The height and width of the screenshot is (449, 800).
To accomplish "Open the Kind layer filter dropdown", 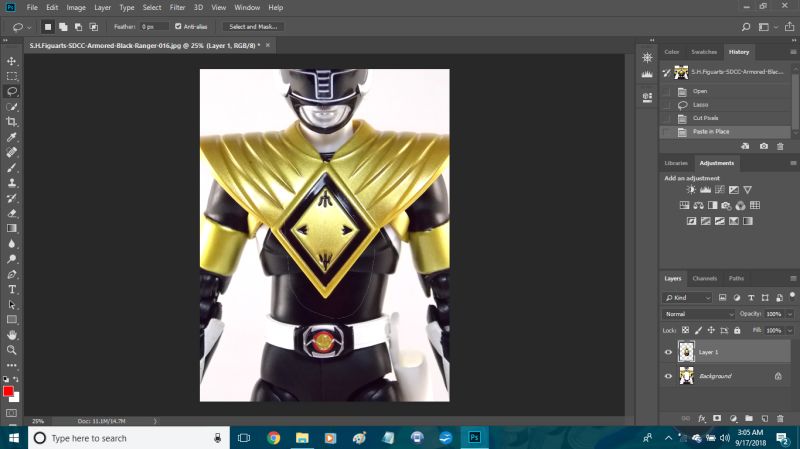I will click(x=687, y=297).
